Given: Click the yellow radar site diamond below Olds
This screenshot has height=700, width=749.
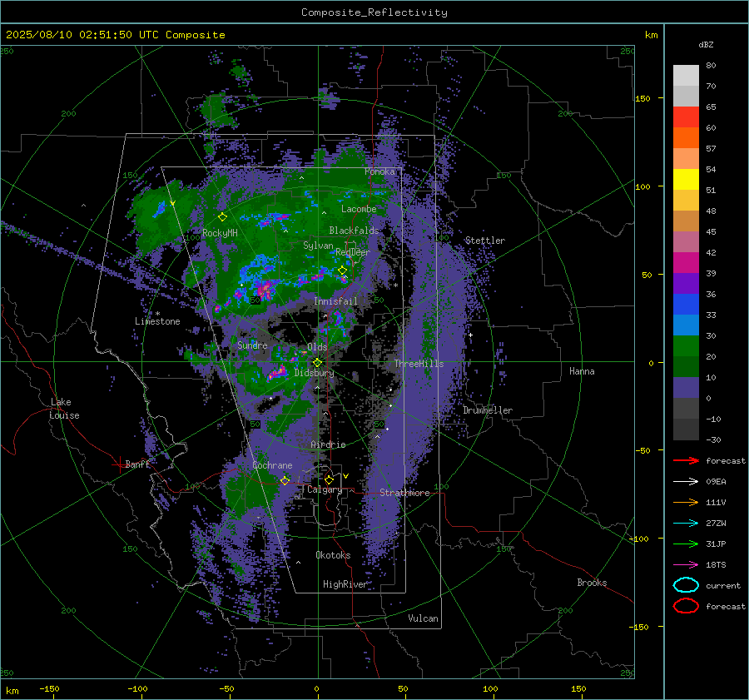Looking at the screenshot, I should (317, 363).
